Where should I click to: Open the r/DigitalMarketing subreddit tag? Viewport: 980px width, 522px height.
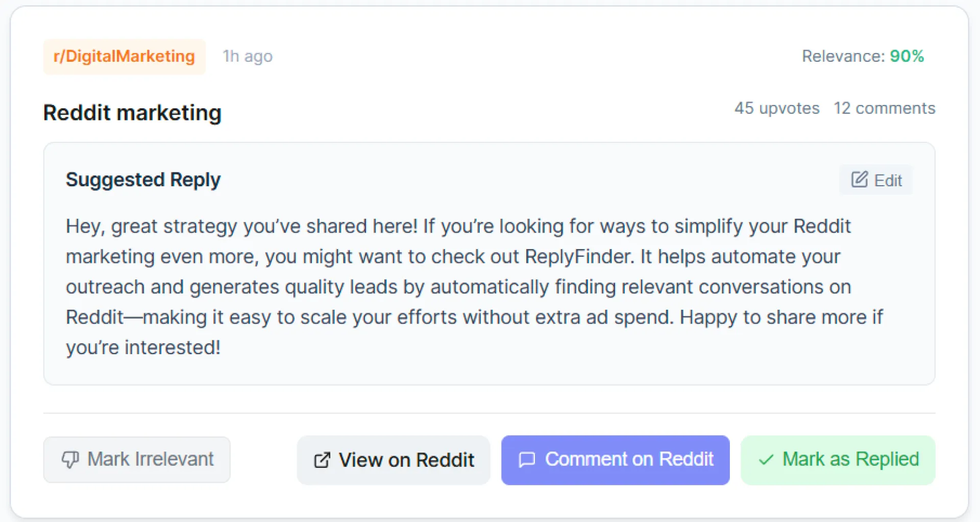124,56
